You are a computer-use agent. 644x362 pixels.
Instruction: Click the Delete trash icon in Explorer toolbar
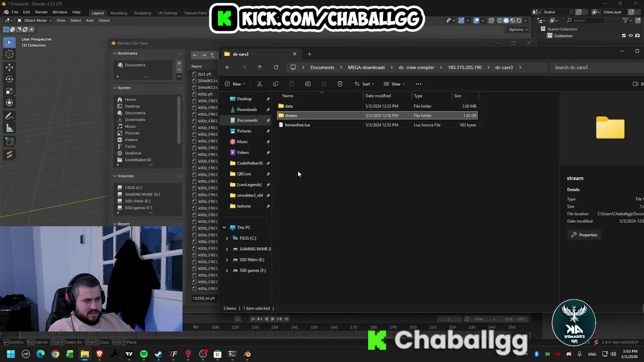pos(340,84)
